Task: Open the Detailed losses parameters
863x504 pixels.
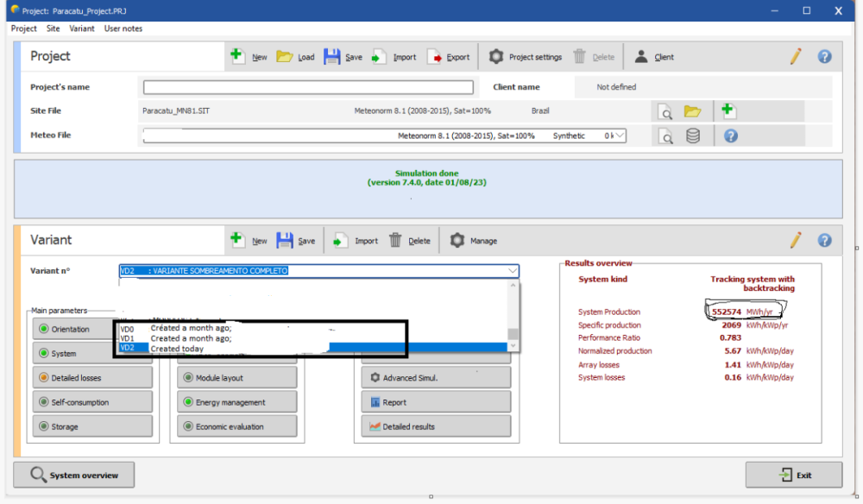Action: click(92, 378)
